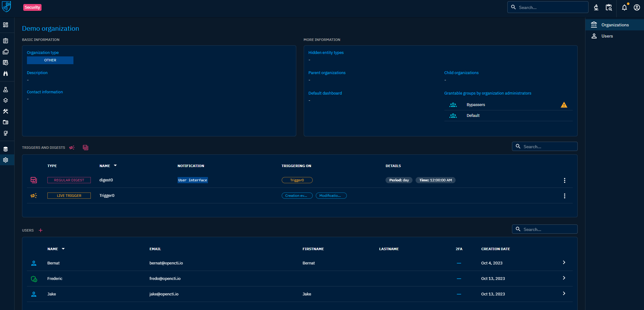Click the Security badge in header
This screenshot has height=310, width=644.
(x=32, y=7)
